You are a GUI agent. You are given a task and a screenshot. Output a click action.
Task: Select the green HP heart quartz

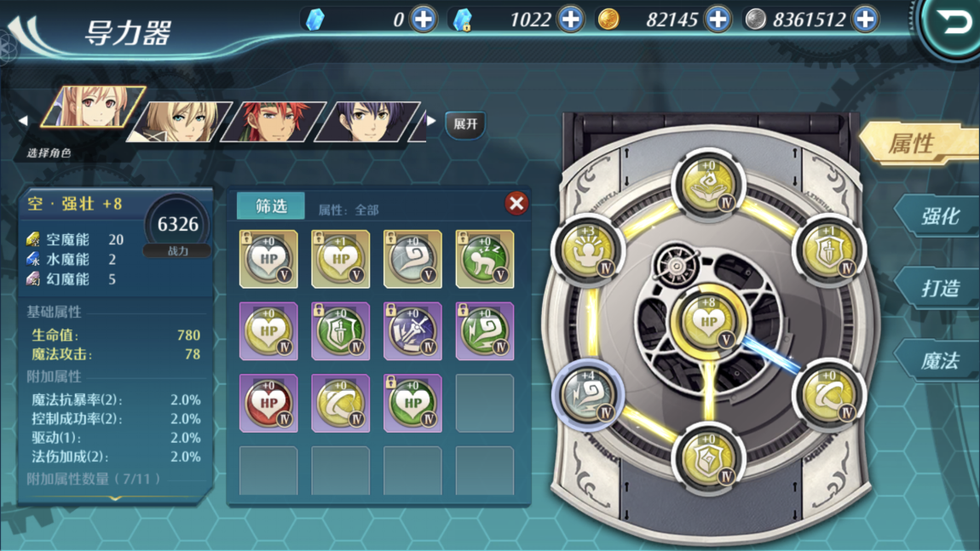coord(412,404)
